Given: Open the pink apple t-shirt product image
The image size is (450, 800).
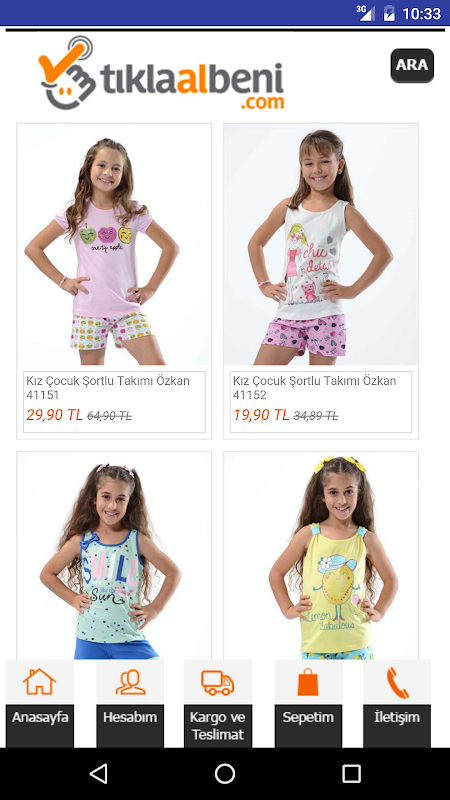Looking at the screenshot, I should point(114,244).
